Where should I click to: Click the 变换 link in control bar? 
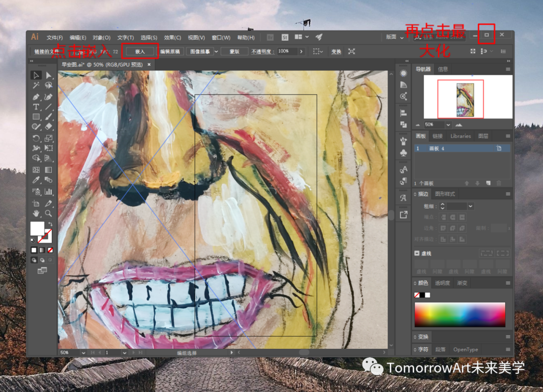336,52
